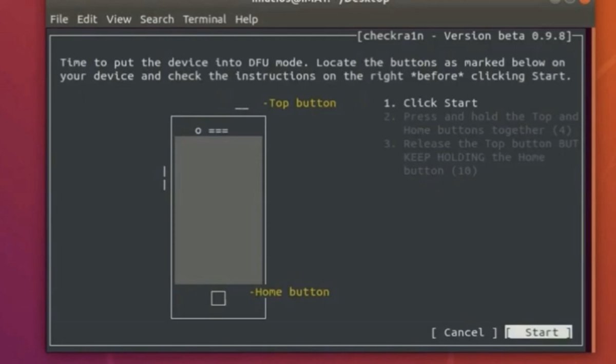The width and height of the screenshot is (616, 364).
Task: Open the Edit menu
Action: point(87,20)
